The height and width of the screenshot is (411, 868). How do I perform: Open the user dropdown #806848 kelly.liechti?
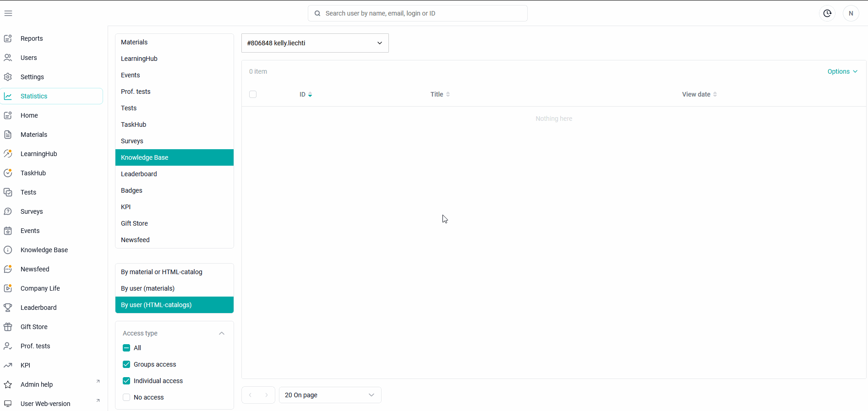315,43
